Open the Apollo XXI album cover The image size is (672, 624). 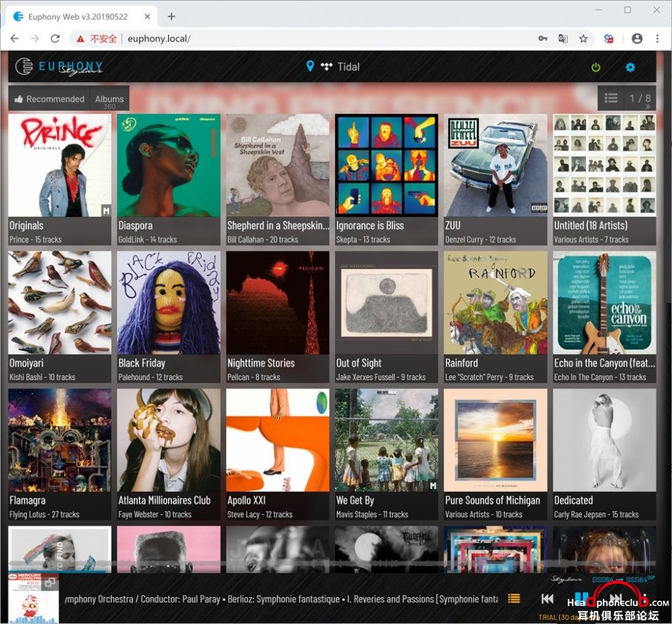point(278,440)
